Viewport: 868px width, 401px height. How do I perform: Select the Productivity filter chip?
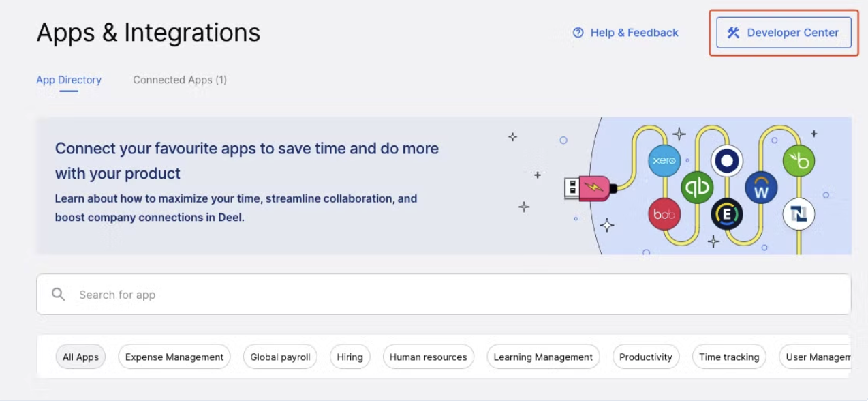(646, 357)
